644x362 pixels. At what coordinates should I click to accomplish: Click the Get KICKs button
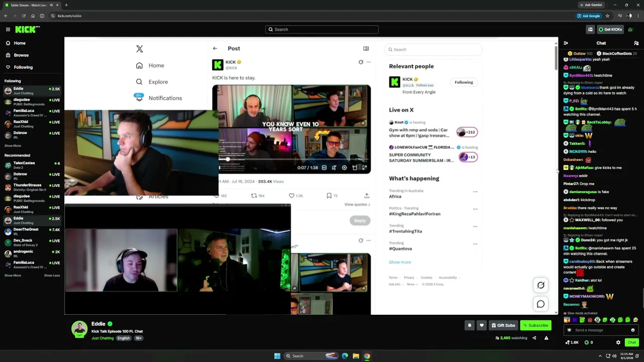(x=610, y=30)
